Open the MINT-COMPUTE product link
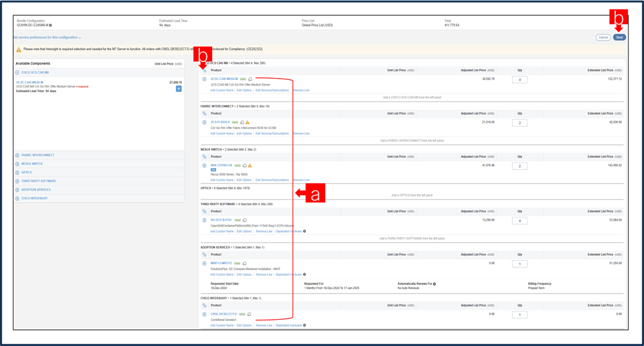The width and height of the screenshot is (644, 346). pyautogui.click(x=221, y=263)
